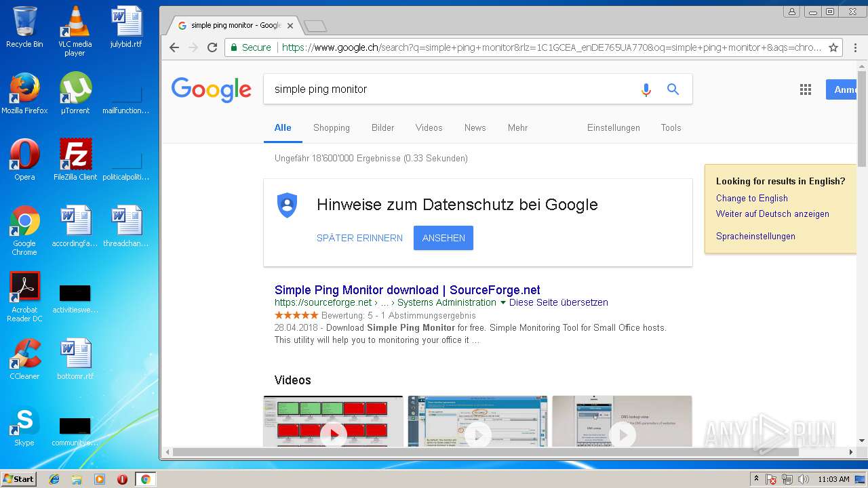The height and width of the screenshot is (488, 868).
Task: Select the simple ping monitor browser tab
Action: coord(235,25)
